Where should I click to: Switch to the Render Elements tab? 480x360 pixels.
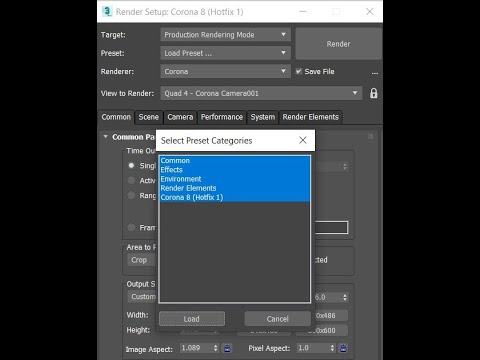[x=311, y=117]
